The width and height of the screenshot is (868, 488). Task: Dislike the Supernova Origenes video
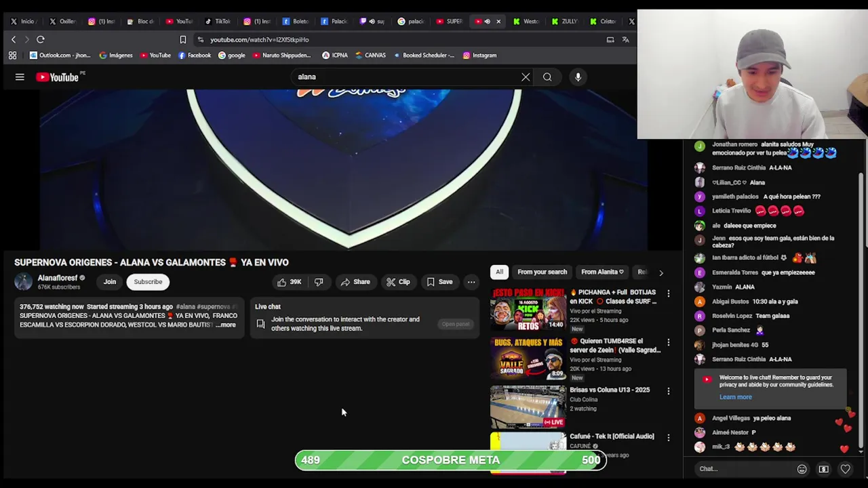point(319,282)
